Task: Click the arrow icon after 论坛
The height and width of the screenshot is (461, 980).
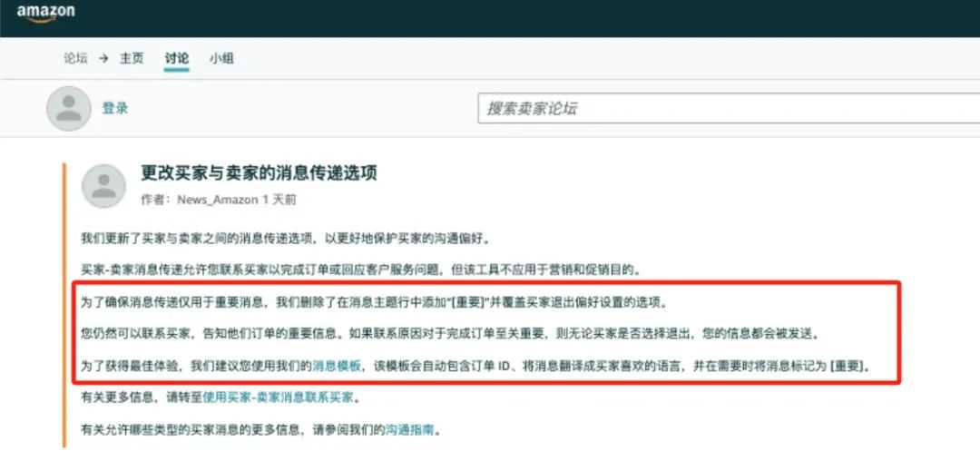Action: [x=103, y=58]
